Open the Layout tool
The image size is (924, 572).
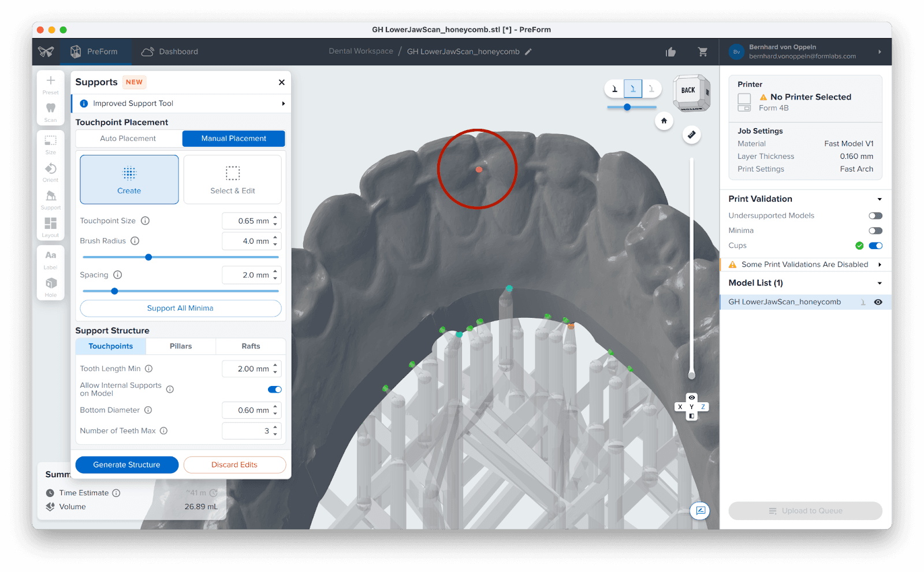[51, 224]
